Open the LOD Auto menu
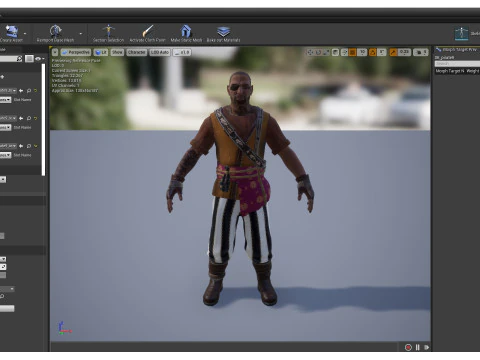The width and height of the screenshot is (480, 360). tap(160, 52)
